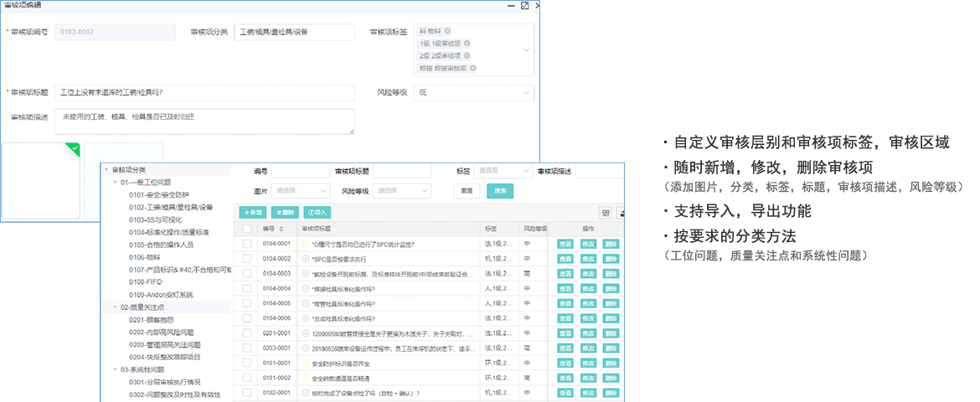Screen dimensions: 980x402
Task: Remove the 1级审核项 tag chip
Action: click(x=467, y=44)
